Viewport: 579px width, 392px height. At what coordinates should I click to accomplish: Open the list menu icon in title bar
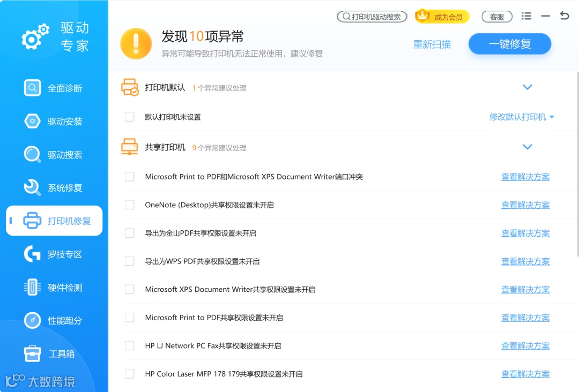pos(526,16)
